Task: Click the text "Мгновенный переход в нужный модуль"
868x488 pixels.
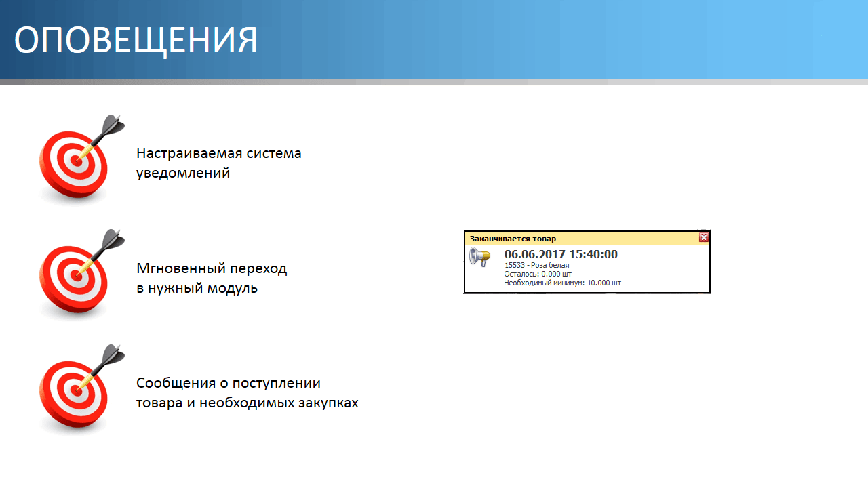Action: (212, 278)
